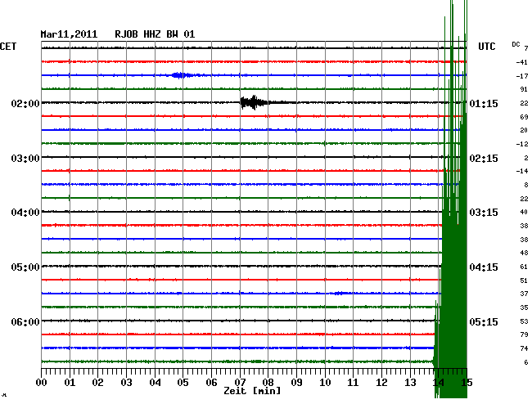Click minute 07 on the time axis

tap(240, 383)
